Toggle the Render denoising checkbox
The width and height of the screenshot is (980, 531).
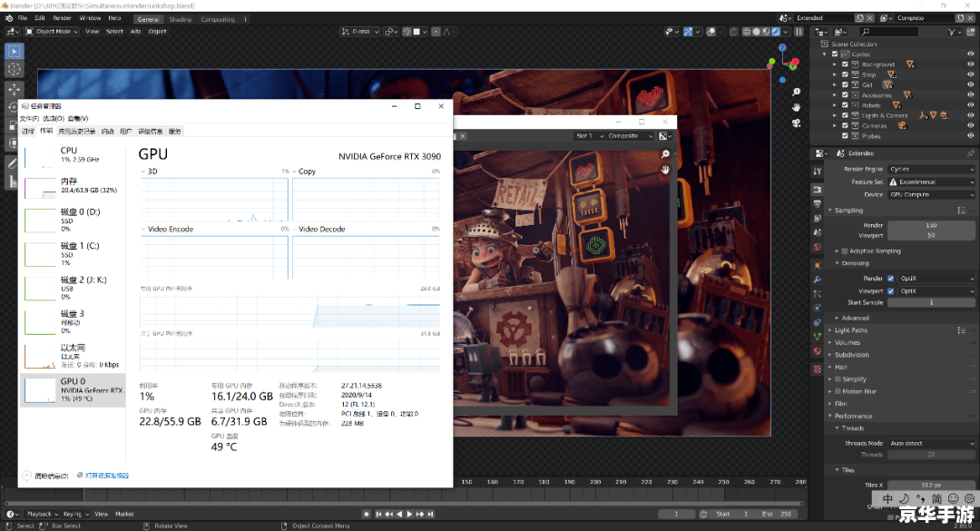[x=891, y=279]
